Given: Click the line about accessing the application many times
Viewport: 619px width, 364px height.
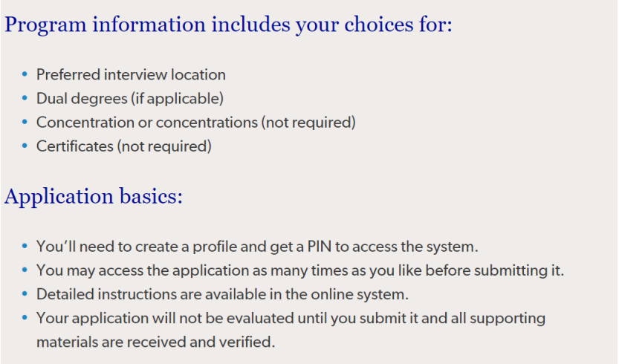Looking at the screenshot, I should [x=300, y=270].
